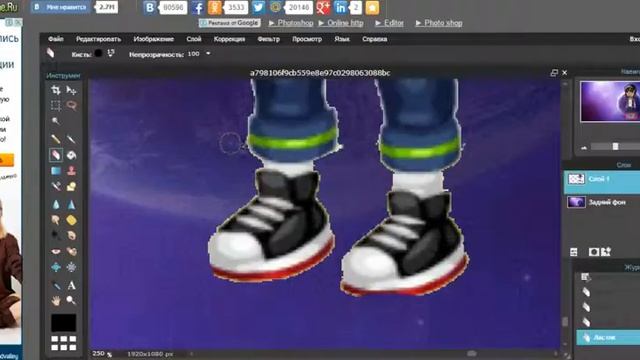Click the Navigator zoom slider handle
This screenshot has height=360, width=640.
point(615,147)
